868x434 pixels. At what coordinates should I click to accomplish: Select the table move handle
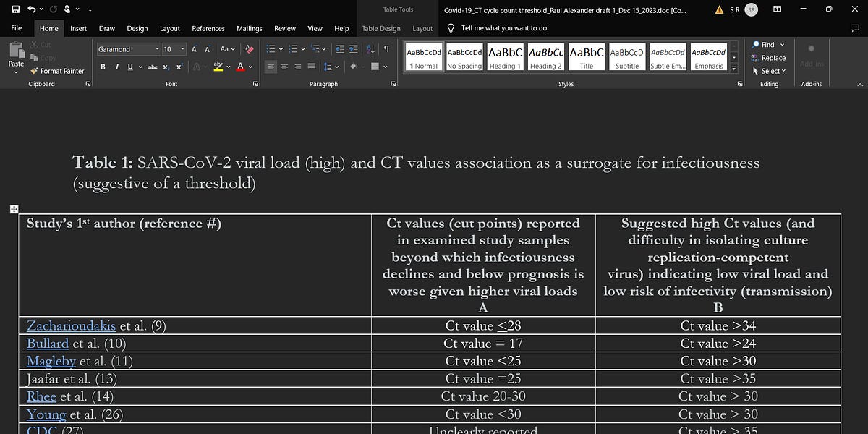point(14,209)
